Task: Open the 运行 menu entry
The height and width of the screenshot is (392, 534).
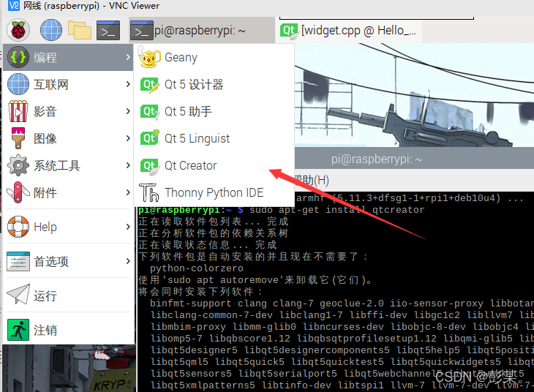Action: [x=68, y=295]
